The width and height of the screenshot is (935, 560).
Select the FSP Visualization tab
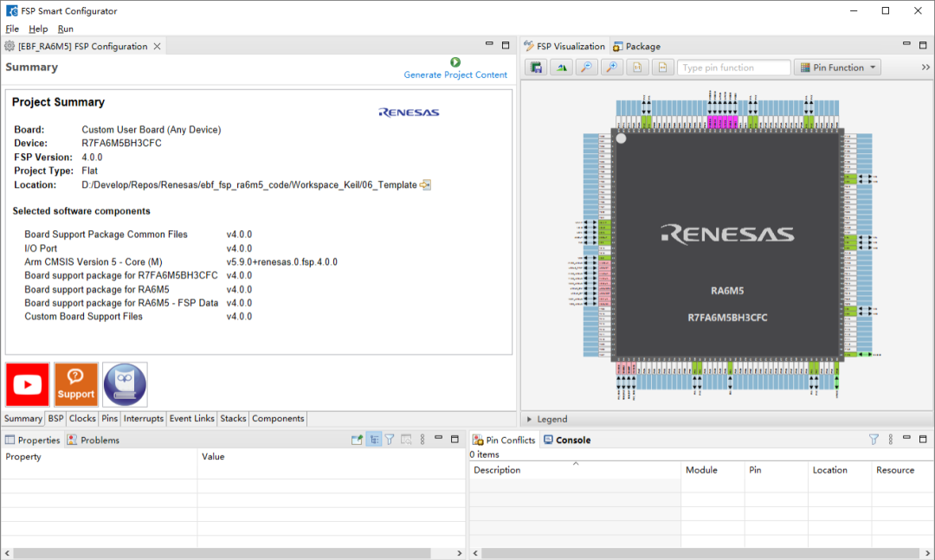coord(564,47)
